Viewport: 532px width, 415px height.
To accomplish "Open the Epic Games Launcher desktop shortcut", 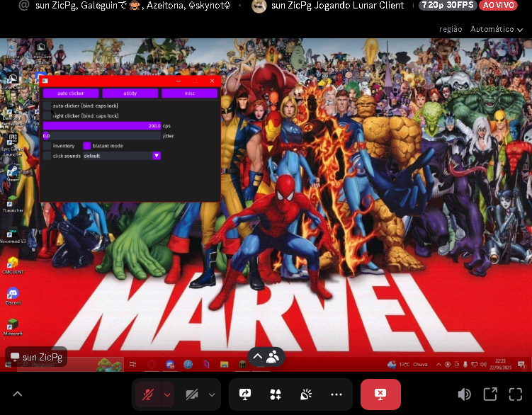I will coord(13,144).
